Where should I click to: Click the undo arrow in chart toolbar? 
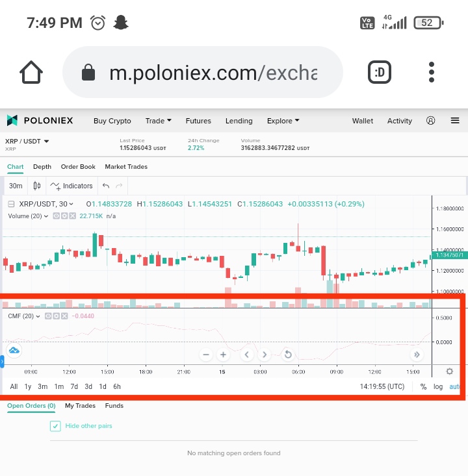[106, 186]
